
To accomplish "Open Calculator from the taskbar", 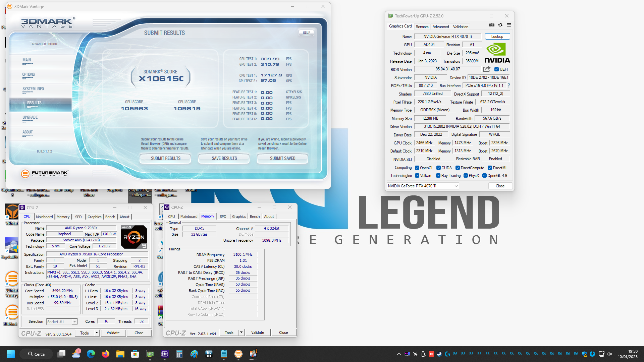I will coord(179,354).
